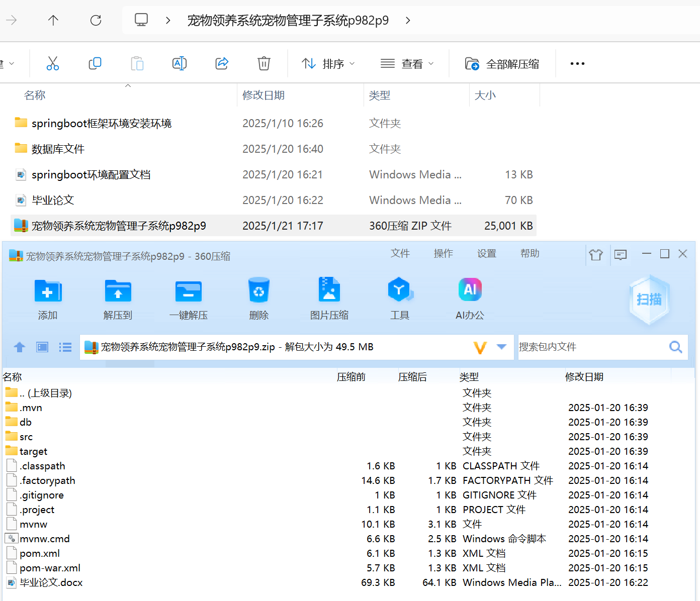Click the feedback message icon in 360压缩 title bar
The height and width of the screenshot is (601, 700).
point(621,254)
